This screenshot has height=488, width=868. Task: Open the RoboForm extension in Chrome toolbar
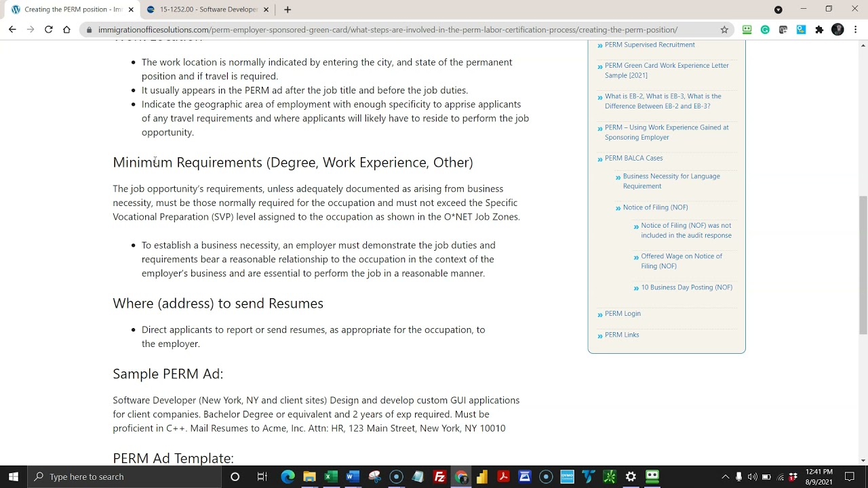point(747,30)
